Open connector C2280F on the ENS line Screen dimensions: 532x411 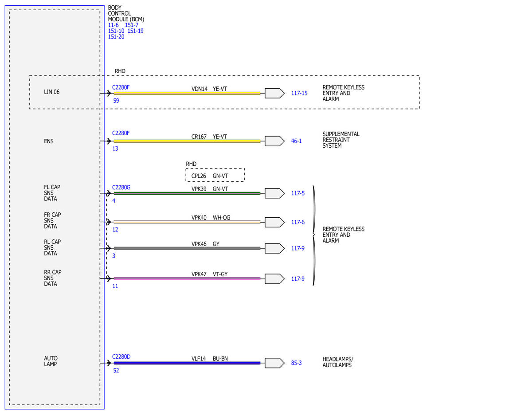click(x=121, y=133)
